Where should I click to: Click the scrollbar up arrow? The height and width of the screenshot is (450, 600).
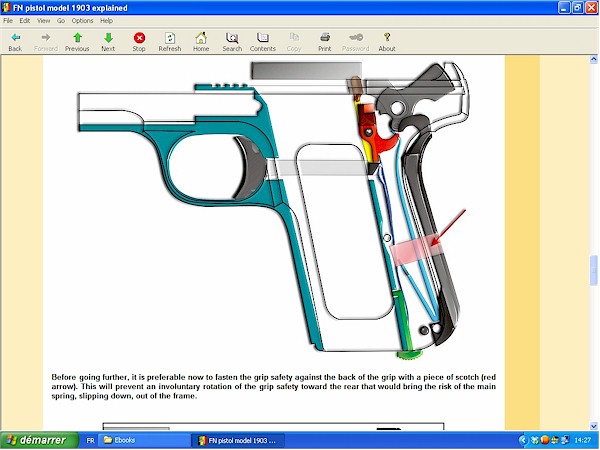pyautogui.click(x=593, y=59)
